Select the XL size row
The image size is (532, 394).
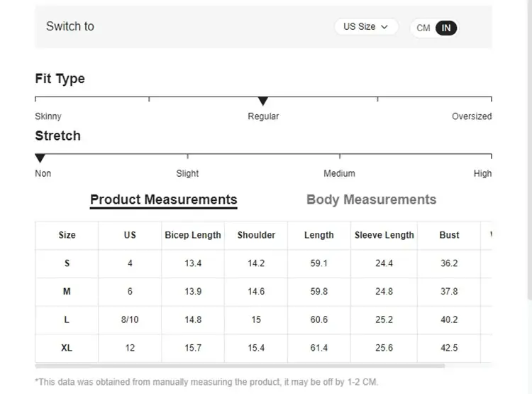67,348
